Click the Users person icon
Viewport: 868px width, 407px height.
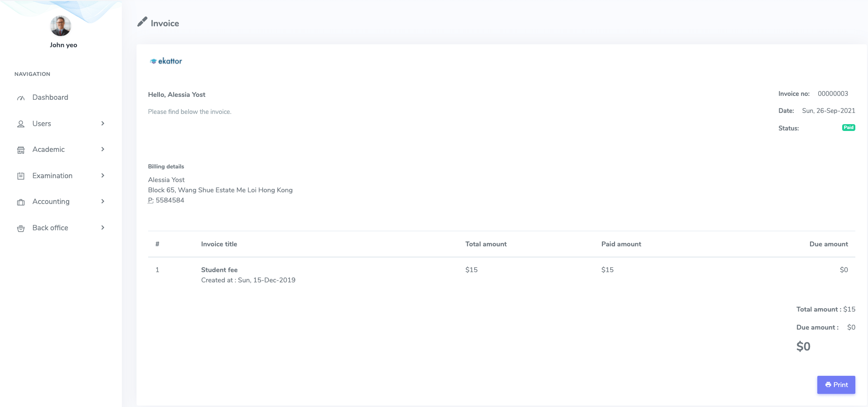tap(20, 124)
